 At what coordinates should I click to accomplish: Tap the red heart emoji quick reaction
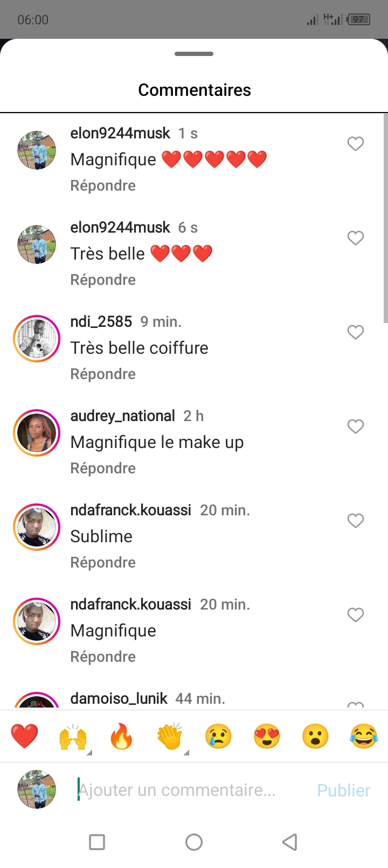(x=24, y=736)
